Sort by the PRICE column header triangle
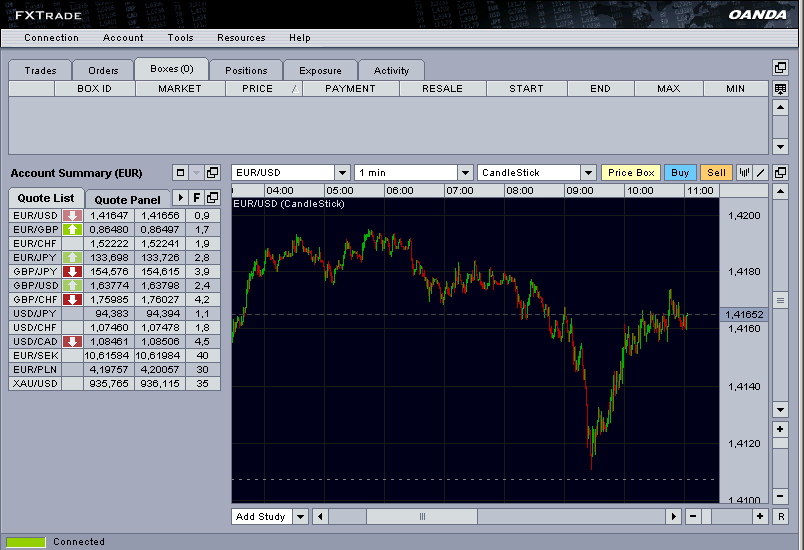804x550 pixels. point(295,89)
